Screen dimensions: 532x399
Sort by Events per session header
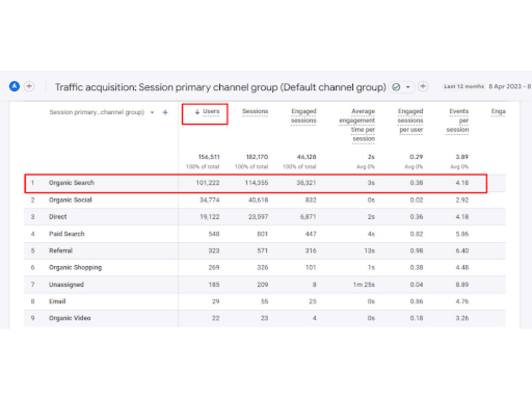458,120
